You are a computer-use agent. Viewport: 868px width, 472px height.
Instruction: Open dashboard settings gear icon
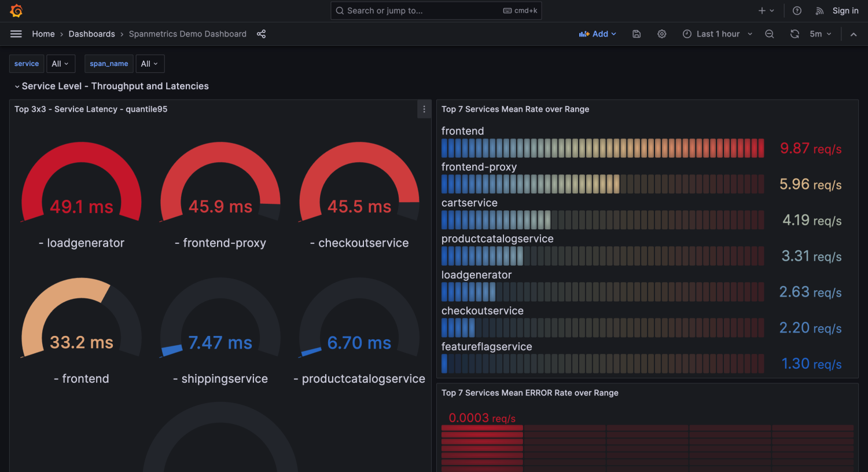(x=662, y=34)
